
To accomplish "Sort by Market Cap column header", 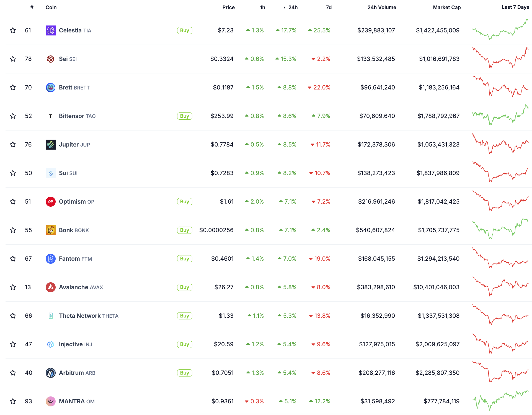I will pyautogui.click(x=447, y=7).
